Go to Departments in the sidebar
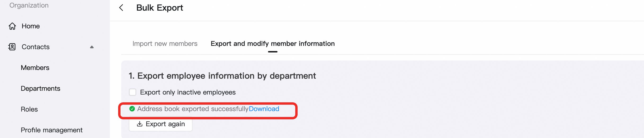The image size is (644, 138). point(40,88)
